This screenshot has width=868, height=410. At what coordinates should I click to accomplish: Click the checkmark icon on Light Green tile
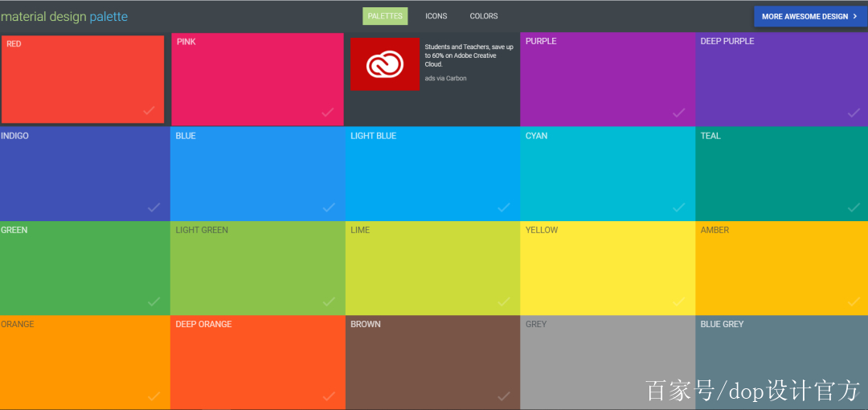point(329,301)
